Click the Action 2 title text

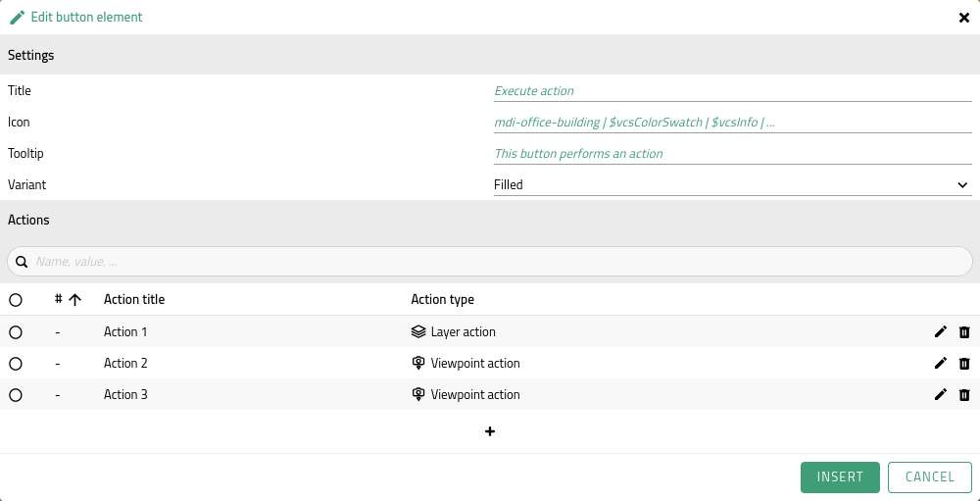125,363
